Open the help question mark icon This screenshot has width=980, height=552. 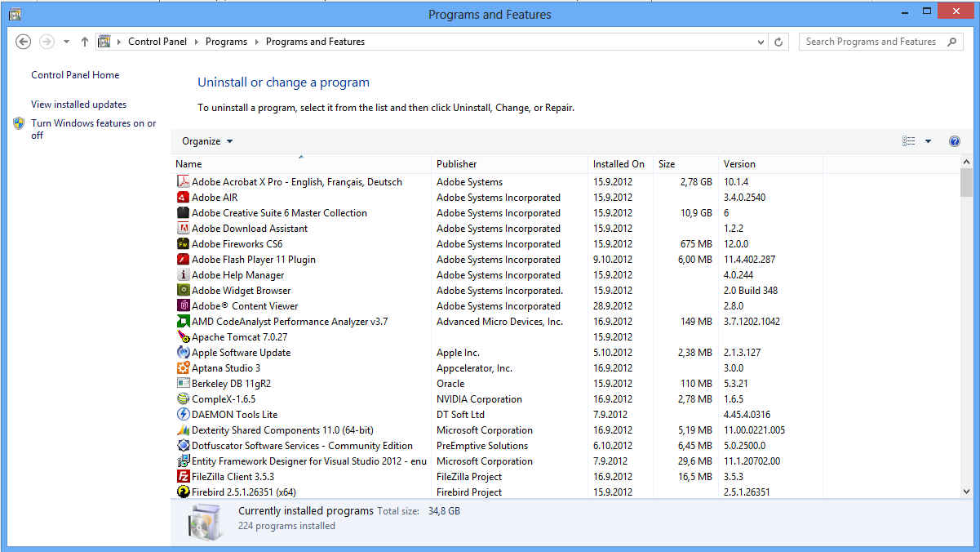pos(955,141)
